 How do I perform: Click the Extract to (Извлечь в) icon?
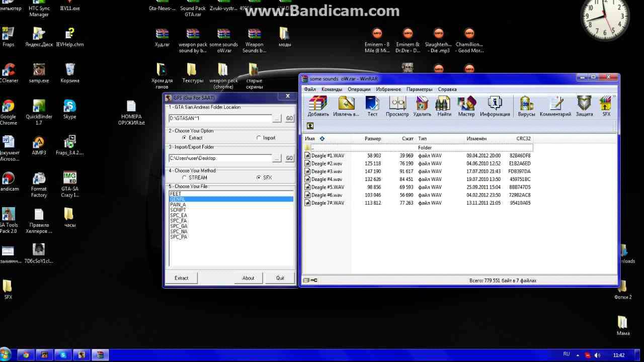point(346,107)
